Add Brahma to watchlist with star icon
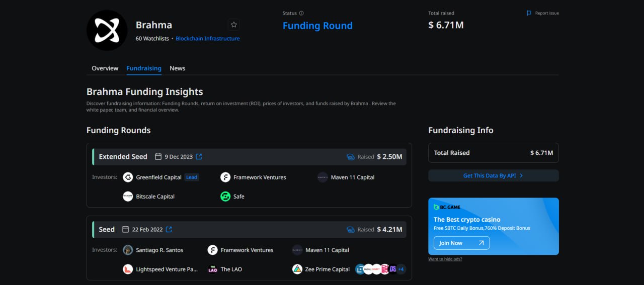Screen dimensions: 644x285 click(233, 25)
